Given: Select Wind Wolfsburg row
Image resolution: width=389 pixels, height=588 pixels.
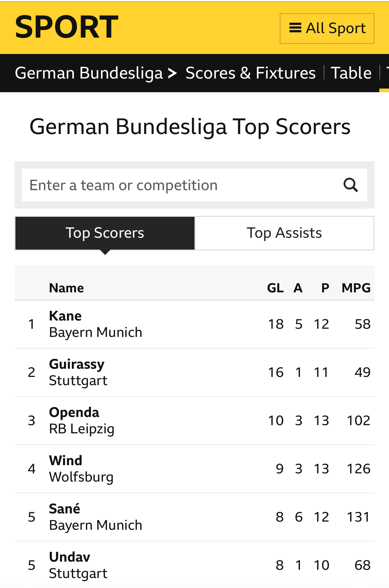Looking at the screenshot, I should coord(194,469).
